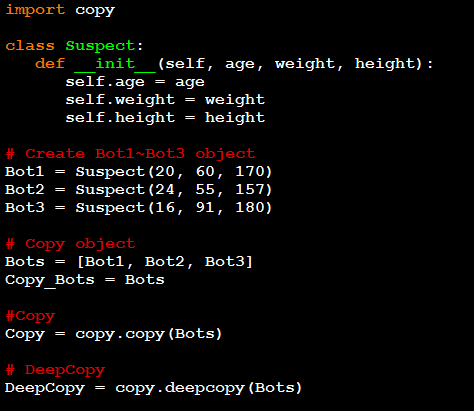Click the 'Bots = [Bot1, Bot2, Bot3]' line
The height and width of the screenshot is (411, 474).
click(x=129, y=262)
